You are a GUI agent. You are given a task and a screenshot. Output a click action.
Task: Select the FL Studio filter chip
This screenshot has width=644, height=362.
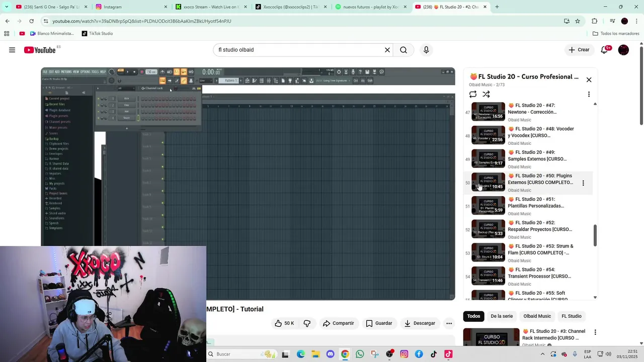[x=571, y=316]
